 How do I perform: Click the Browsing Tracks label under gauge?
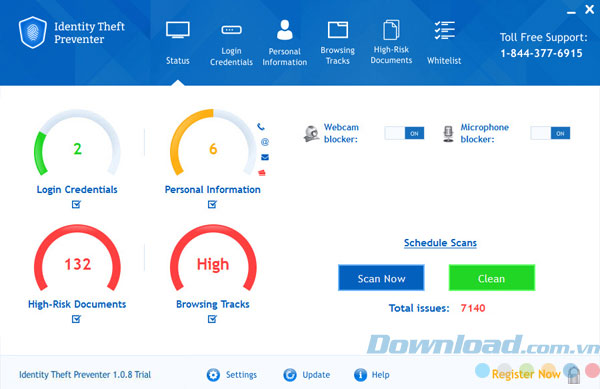213,304
